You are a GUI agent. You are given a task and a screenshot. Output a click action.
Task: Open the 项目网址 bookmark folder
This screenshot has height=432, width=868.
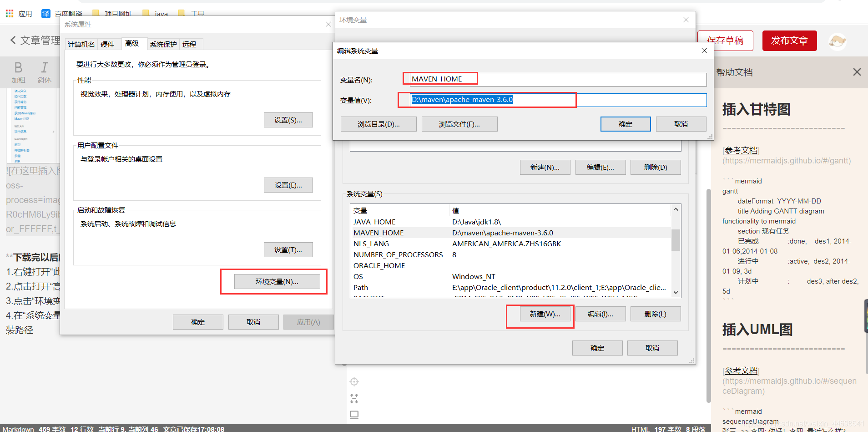[112, 14]
